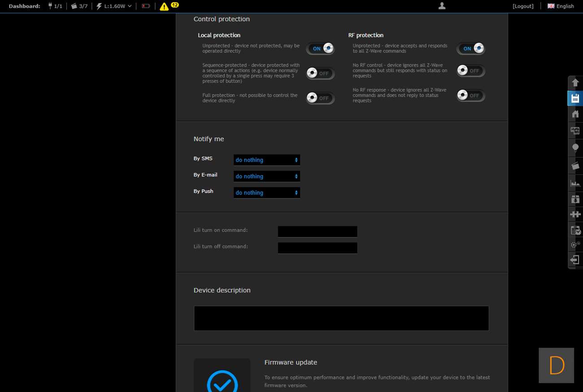The height and width of the screenshot is (392, 583).
Task: Click the low battery status icon
Action: tap(146, 6)
